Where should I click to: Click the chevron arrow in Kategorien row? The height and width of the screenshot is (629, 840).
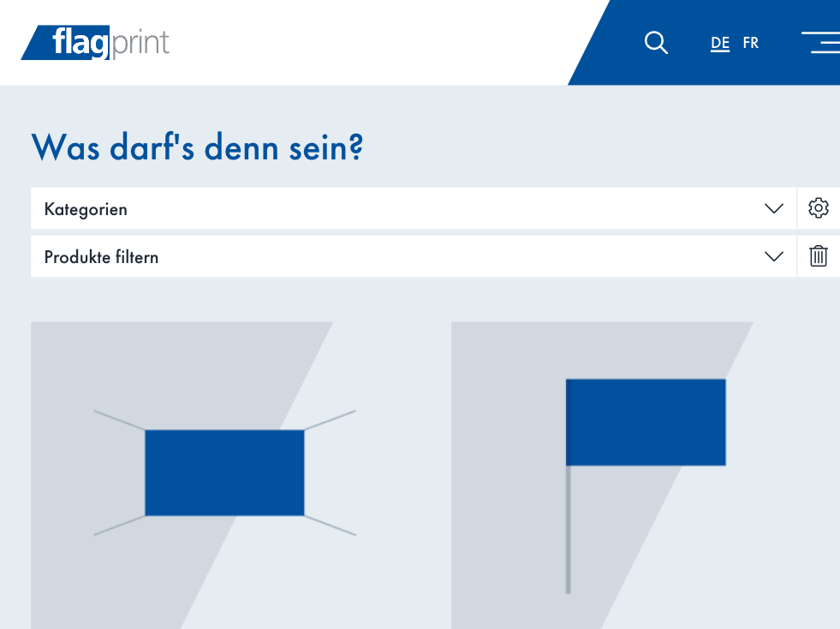(x=774, y=209)
